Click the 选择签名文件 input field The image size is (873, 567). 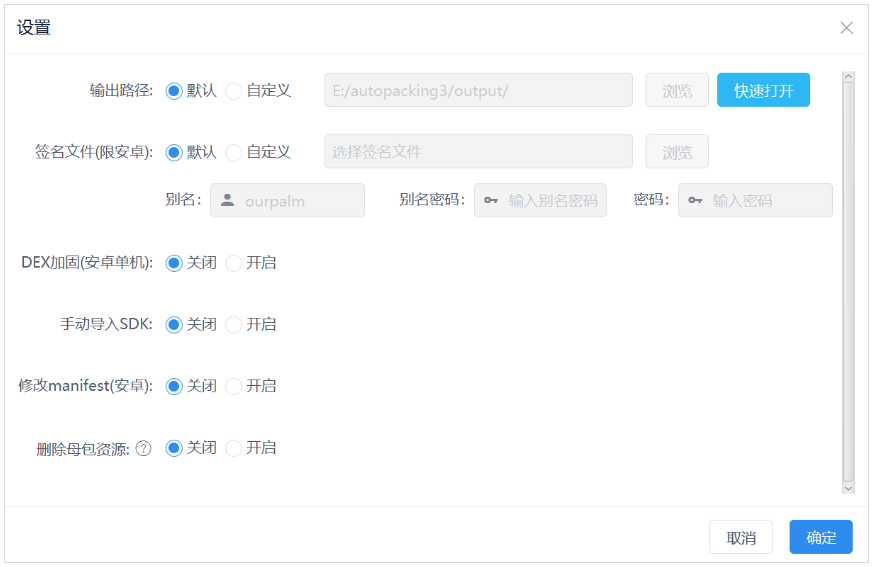[x=478, y=152]
